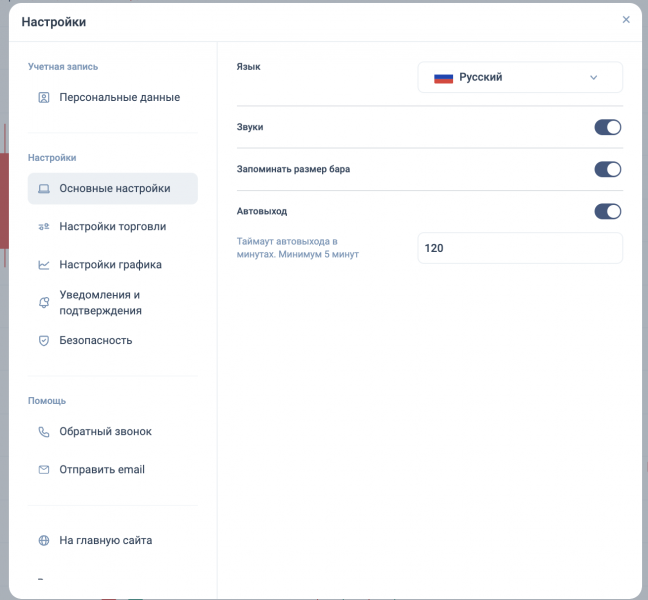Expand language list via chevron arrow
648x600 pixels.
(593, 78)
